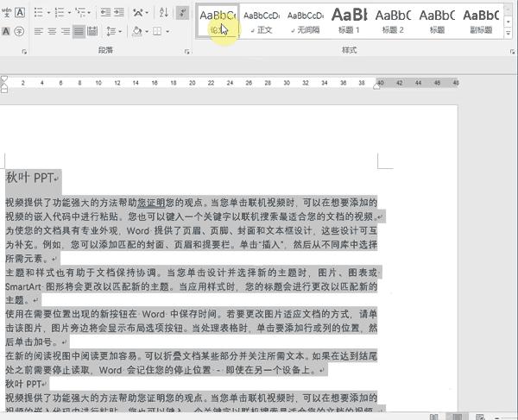
Task: Align text right
Action: coord(66,31)
